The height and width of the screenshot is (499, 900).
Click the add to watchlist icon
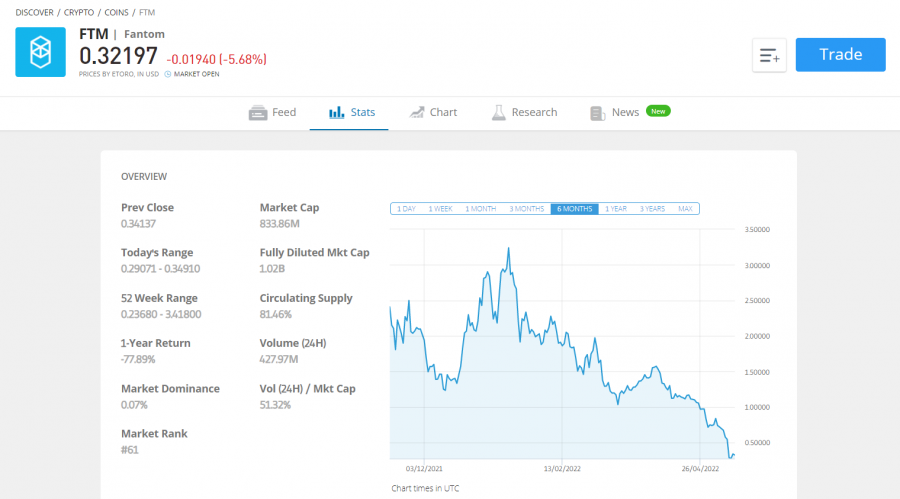pos(769,55)
